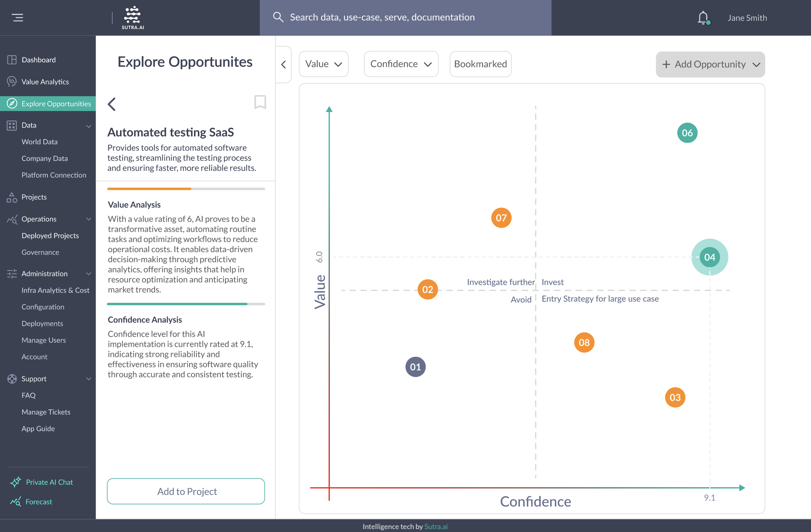This screenshot has height=532, width=811.
Task: Click the orange value rating progress bar
Action: pos(150,189)
